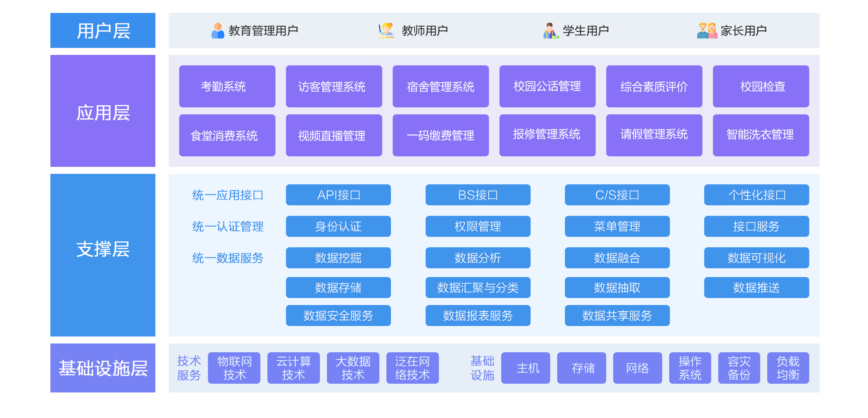The height and width of the screenshot is (418, 868).
Task: Select 物联网技术 under technical services
Action: pyautogui.click(x=234, y=368)
